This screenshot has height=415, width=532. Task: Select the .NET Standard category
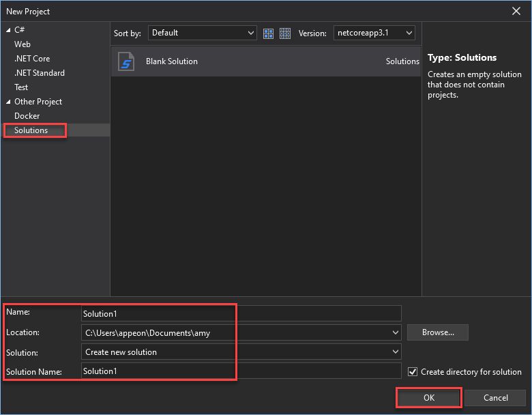click(x=40, y=72)
